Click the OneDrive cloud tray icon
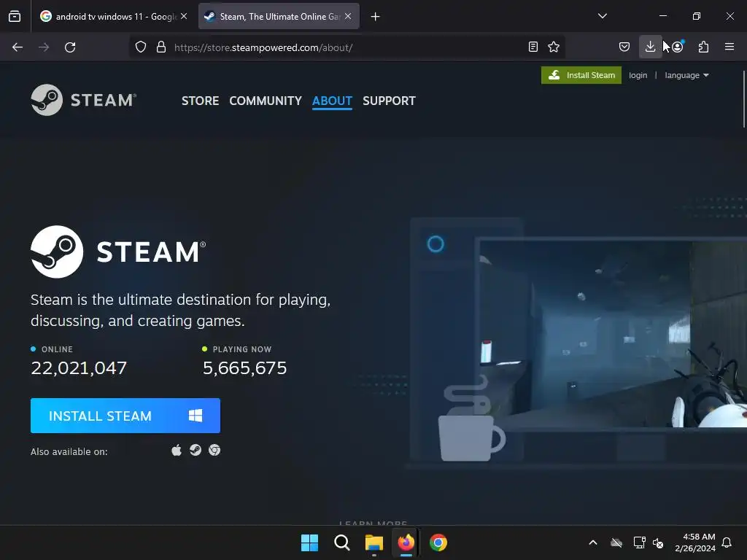Screen dimensions: 747x560 point(616,542)
